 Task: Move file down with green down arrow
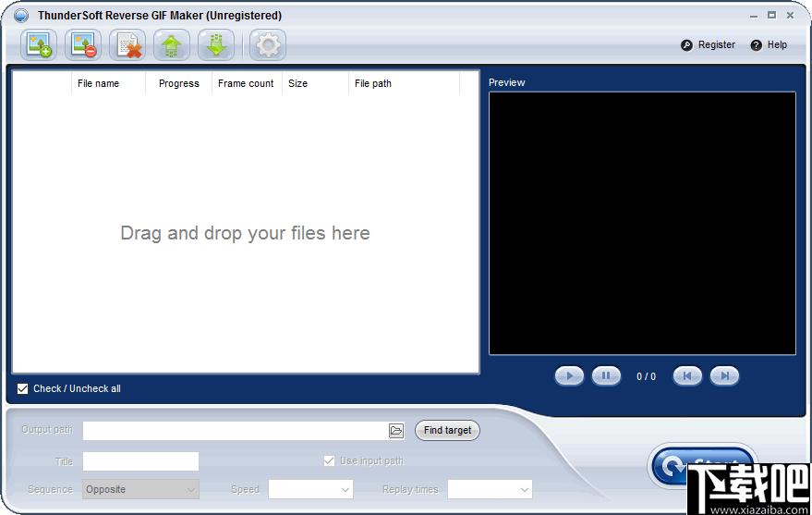pos(216,45)
